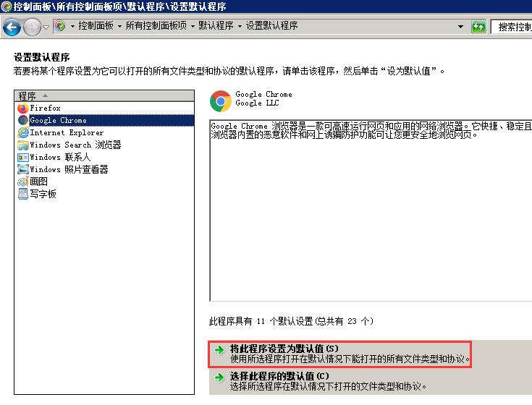Select the Firefox icon in program list
Image resolution: width=532 pixels, height=405 pixels.
[22, 108]
